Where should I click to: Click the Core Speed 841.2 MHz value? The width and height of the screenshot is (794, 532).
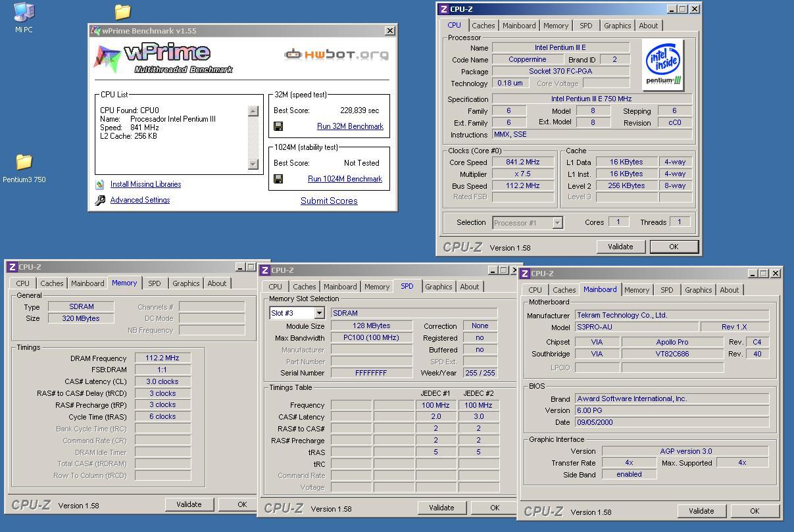(523, 162)
